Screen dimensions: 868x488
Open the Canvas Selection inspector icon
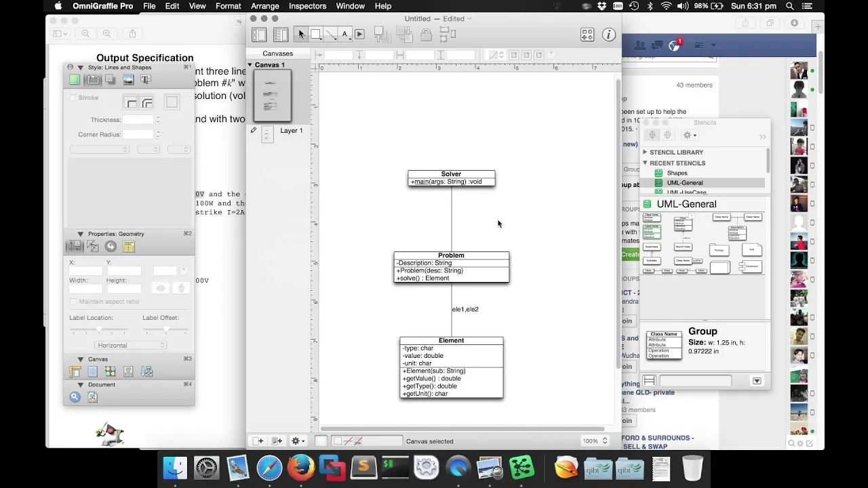click(110, 371)
